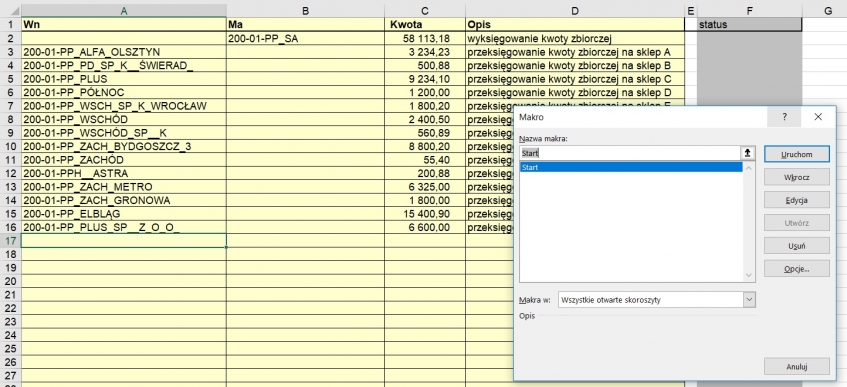
Task: Select cell 200-01-PP_WSCHÓD_SP__K
Action: coord(124,133)
